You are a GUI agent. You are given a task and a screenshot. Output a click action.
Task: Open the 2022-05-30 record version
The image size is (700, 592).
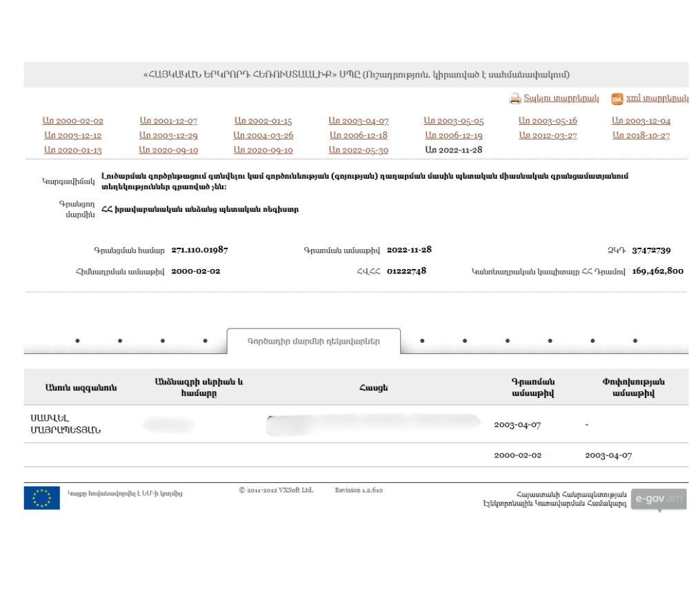359,150
